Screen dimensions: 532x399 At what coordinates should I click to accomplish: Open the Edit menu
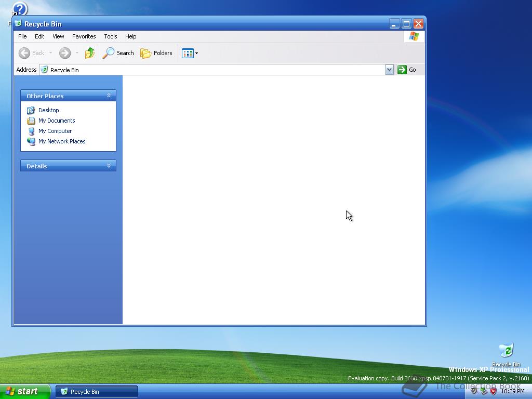click(x=39, y=36)
